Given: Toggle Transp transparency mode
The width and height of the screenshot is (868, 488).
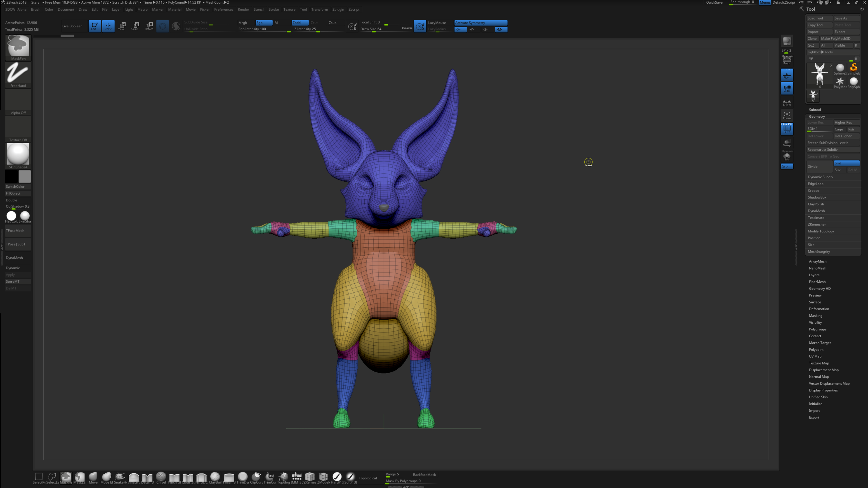Looking at the screenshot, I should (787, 142).
